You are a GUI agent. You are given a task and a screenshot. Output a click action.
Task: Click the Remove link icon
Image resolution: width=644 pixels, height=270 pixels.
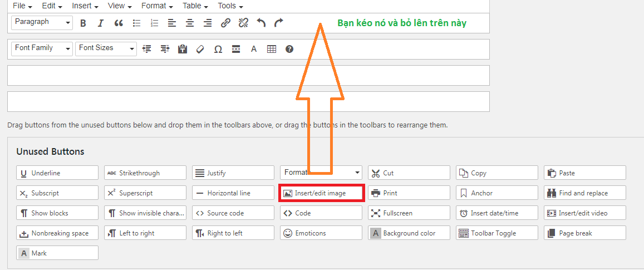[x=243, y=23]
